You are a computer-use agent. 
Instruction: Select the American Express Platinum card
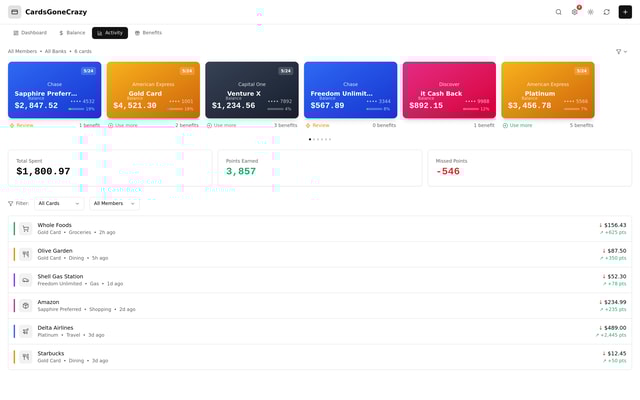pyautogui.click(x=548, y=90)
